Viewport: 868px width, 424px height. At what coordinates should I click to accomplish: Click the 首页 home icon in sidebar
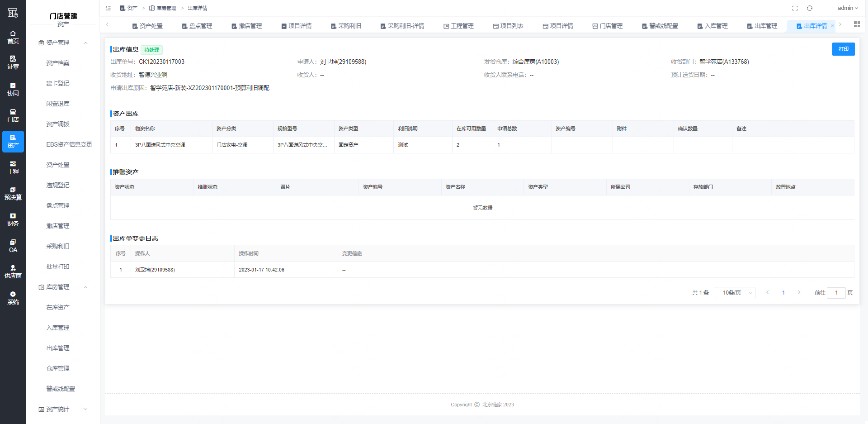click(x=13, y=33)
